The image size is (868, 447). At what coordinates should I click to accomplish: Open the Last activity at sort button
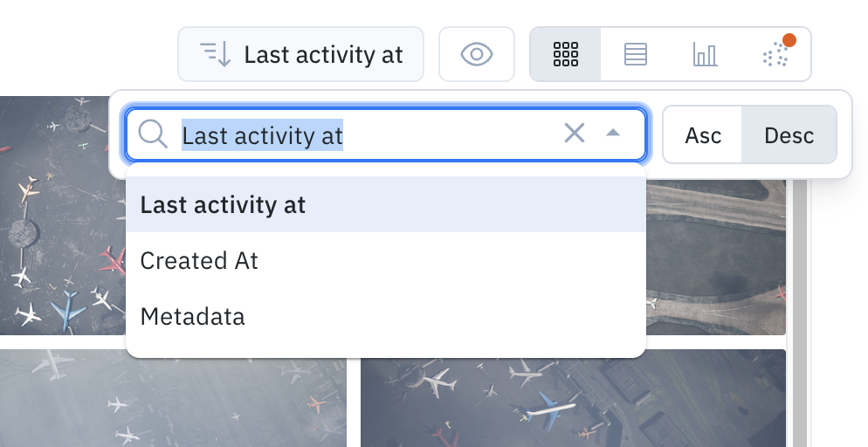(x=300, y=54)
